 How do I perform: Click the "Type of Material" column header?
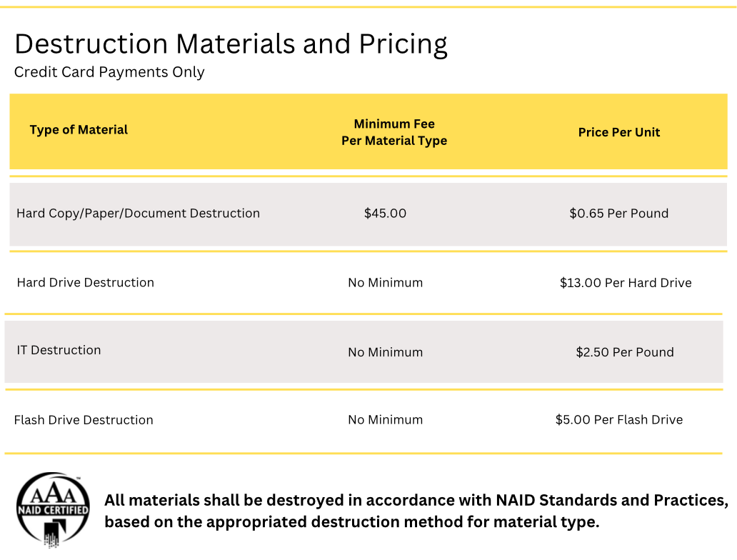[79, 130]
